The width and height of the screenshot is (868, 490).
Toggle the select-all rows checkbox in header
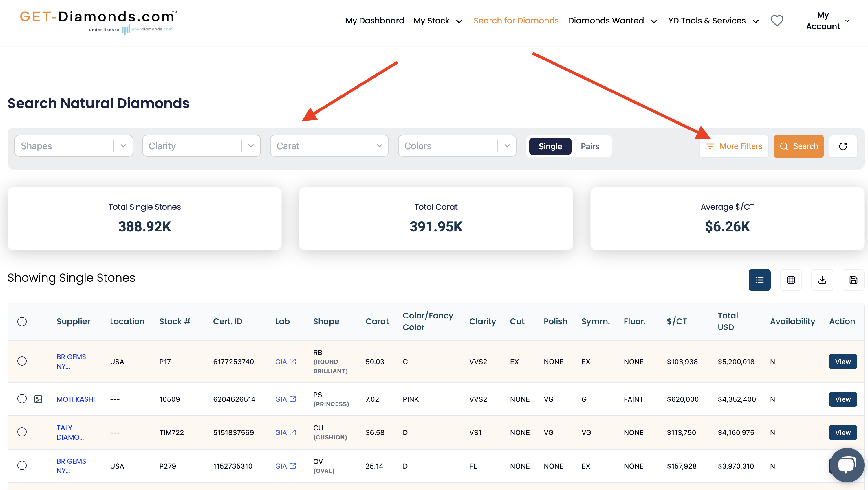(x=22, y=321)
